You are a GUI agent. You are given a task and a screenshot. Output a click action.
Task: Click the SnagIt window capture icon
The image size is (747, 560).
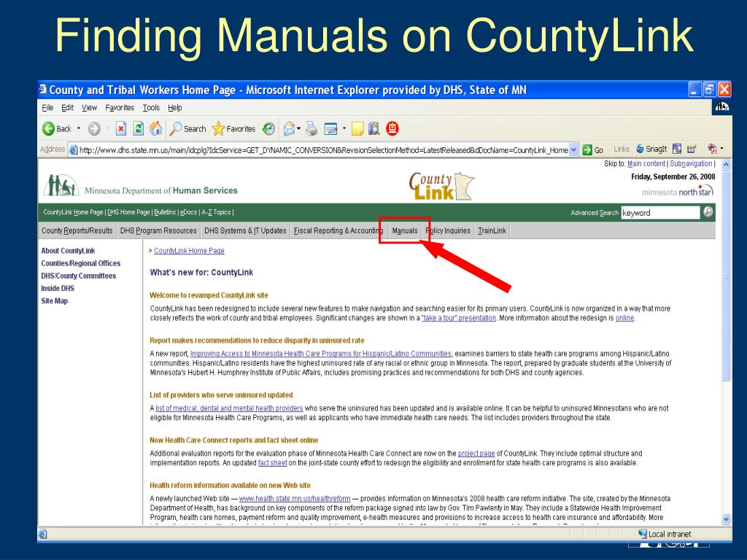[x=677, y=149]
